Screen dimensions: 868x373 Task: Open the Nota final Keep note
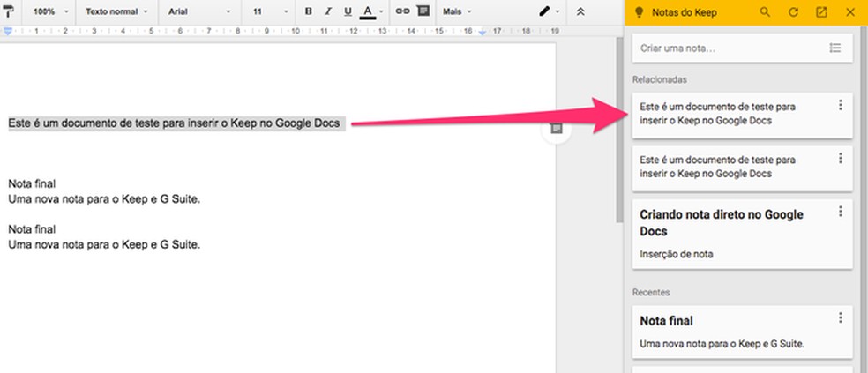point(743,332)
